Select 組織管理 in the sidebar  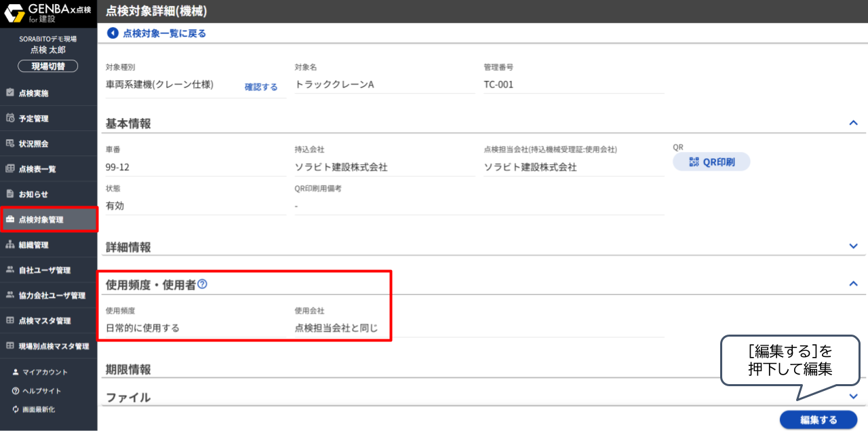point(33,245)
